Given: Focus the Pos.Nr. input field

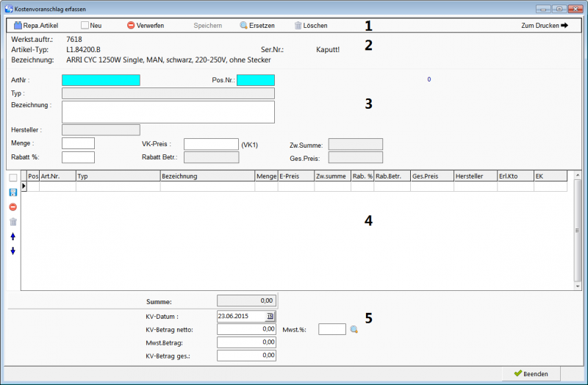Looking at the screenshot, I should [x=255, y=80].
